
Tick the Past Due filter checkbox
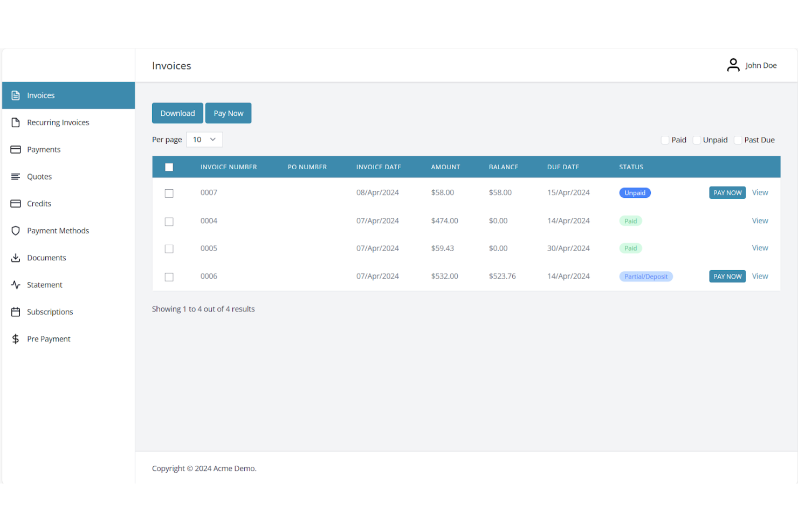click(x=738, y=140)
